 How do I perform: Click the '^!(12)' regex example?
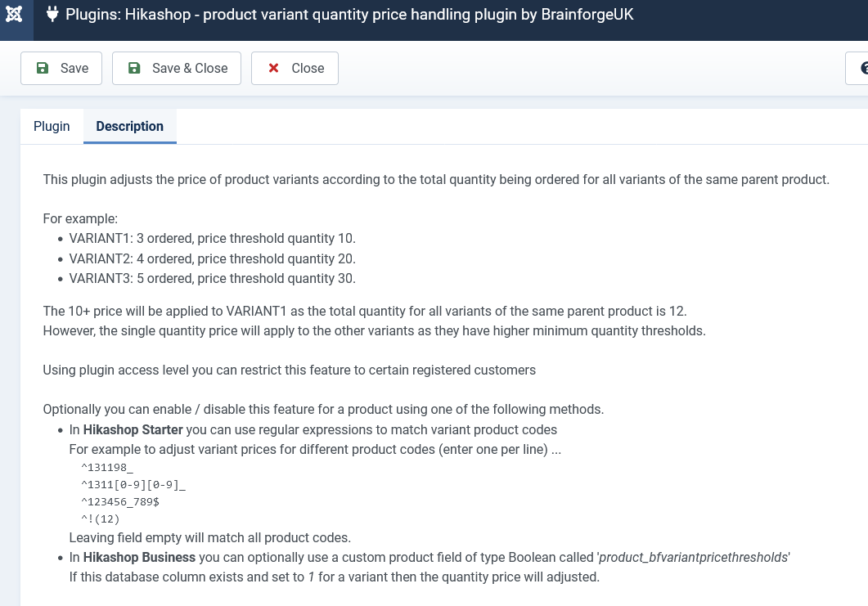(100, 519)
